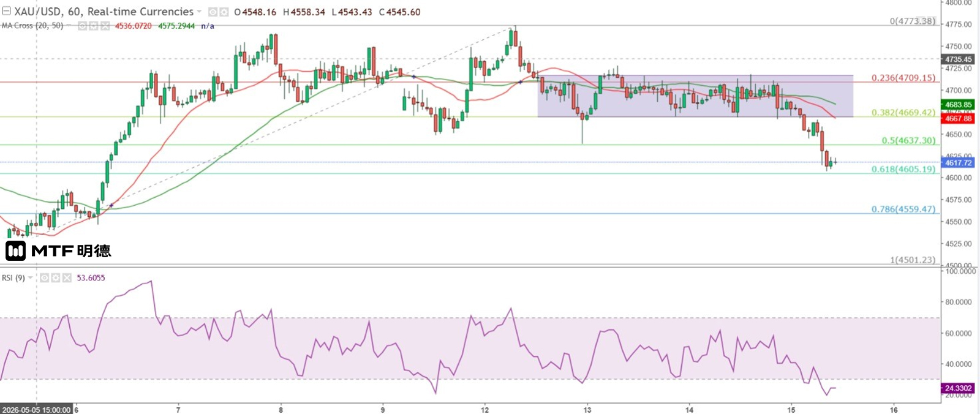The height and width of the screenshot is (414, 980).
Task: Select the Fibonacci 0.786(4559.47) level label
Action: coord(903,209)
